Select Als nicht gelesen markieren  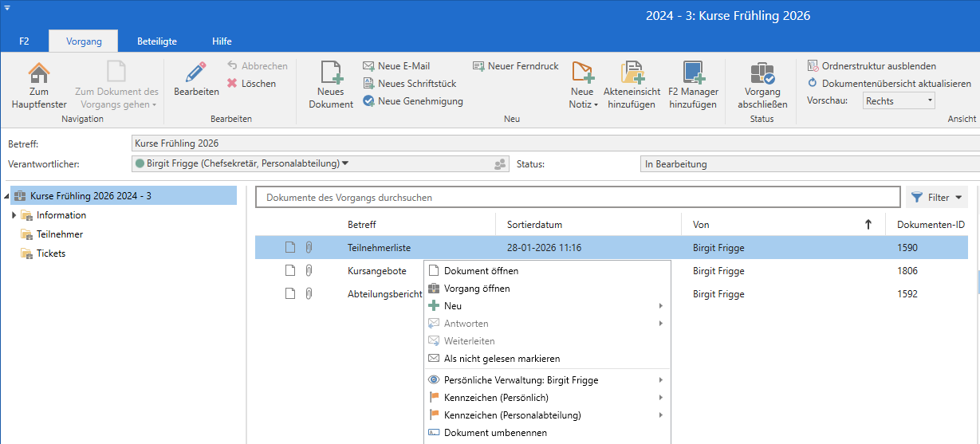pos(502,359)
